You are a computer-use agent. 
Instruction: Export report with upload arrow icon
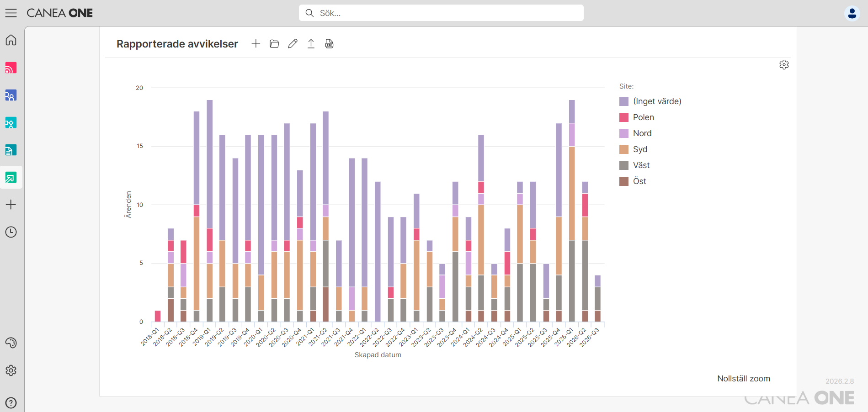click(311, 43)
